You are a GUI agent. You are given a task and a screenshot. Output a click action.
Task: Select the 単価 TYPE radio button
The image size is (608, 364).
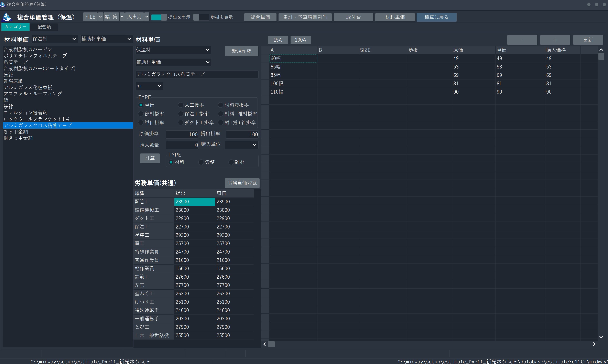coord(141,105)
